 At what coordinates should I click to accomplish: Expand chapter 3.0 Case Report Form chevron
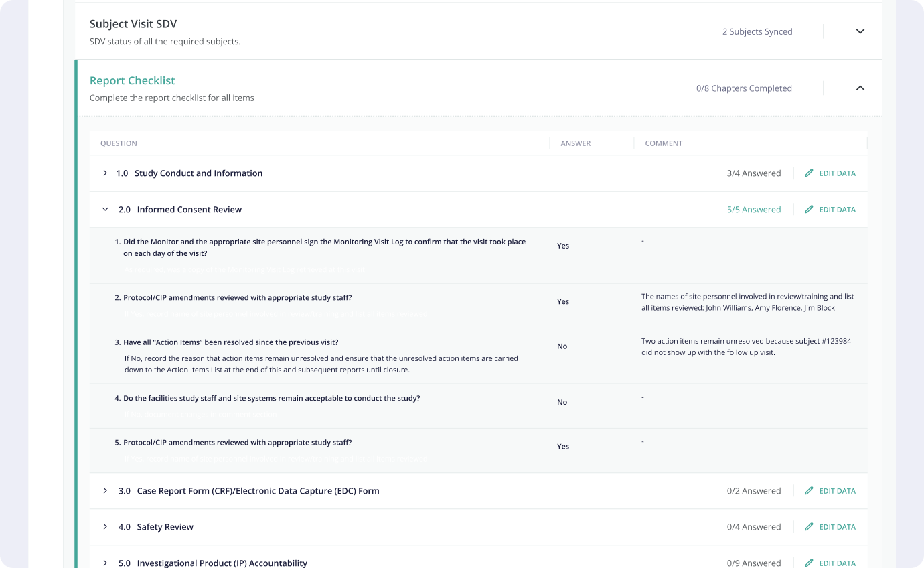[105, 491]
